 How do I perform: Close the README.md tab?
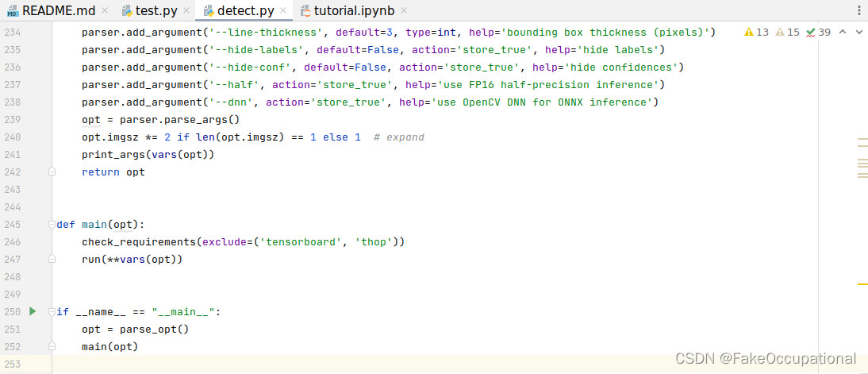pyautogui.click(x=105, y=10)
